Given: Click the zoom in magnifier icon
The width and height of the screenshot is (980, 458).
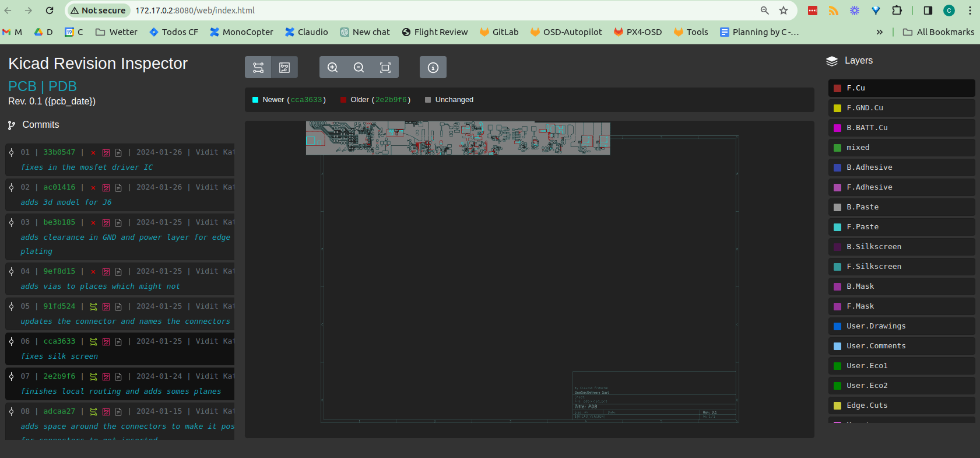Looking at the screenshot, I should coord(333,68).
